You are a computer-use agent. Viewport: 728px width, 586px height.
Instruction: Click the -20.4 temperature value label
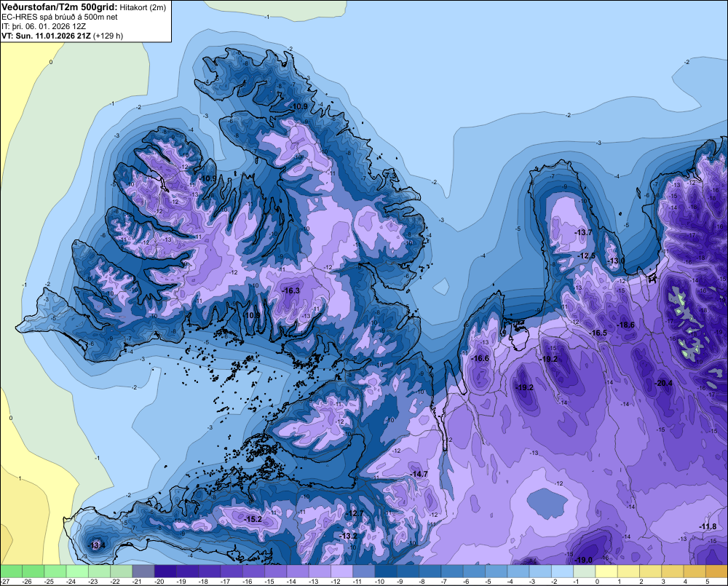[x=663, y=383]
